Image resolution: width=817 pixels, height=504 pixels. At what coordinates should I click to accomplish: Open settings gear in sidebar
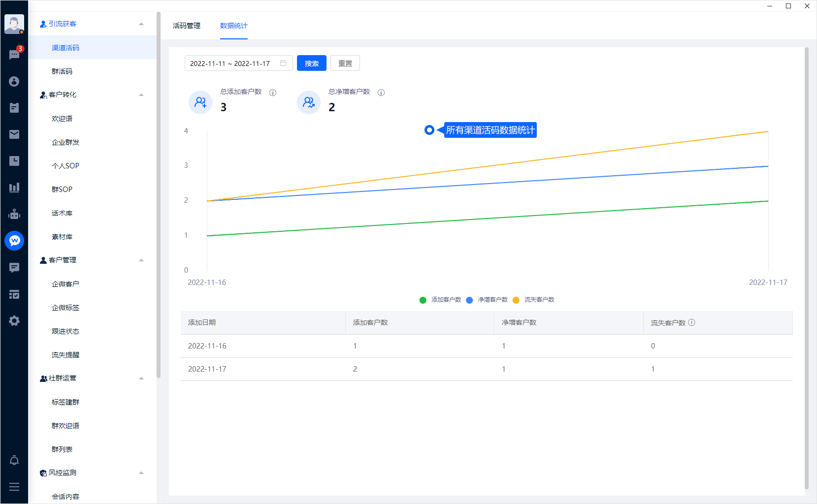(x=14, y=321)
